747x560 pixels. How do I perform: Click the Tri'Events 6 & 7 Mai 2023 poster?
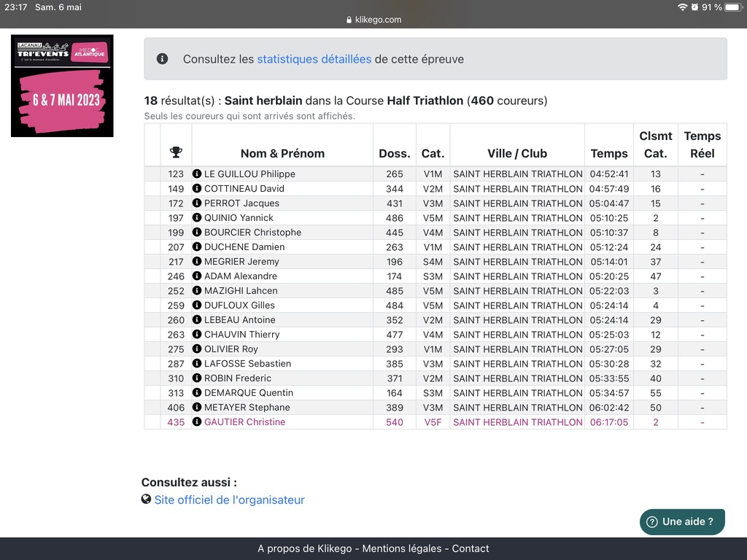click(62, 86)
